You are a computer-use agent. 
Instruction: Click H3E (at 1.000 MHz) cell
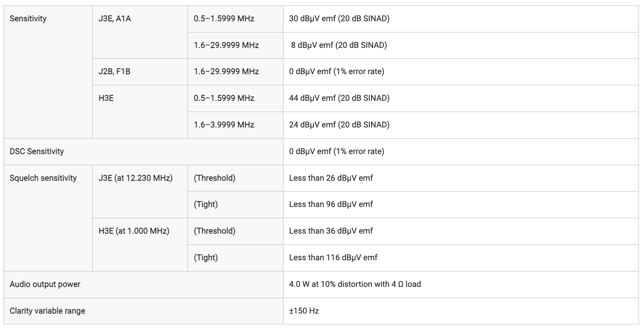tap(140, 244)
